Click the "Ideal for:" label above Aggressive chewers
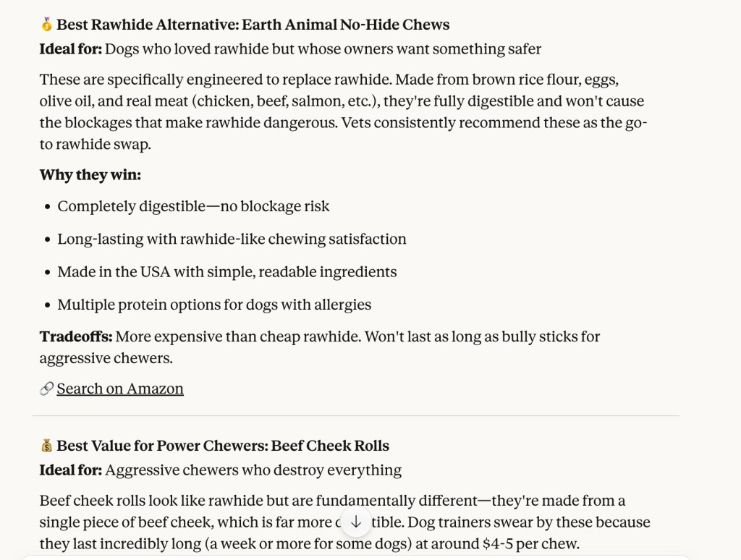The height and width of the screenshot is (560, 741). click(70, 470)
